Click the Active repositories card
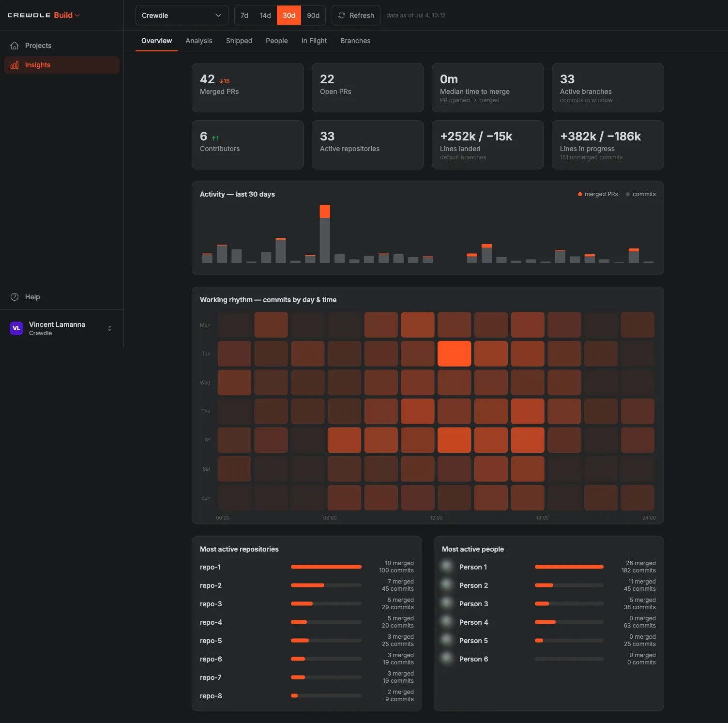This screenshot has width=728, height=723. click(x=368, y=145)
